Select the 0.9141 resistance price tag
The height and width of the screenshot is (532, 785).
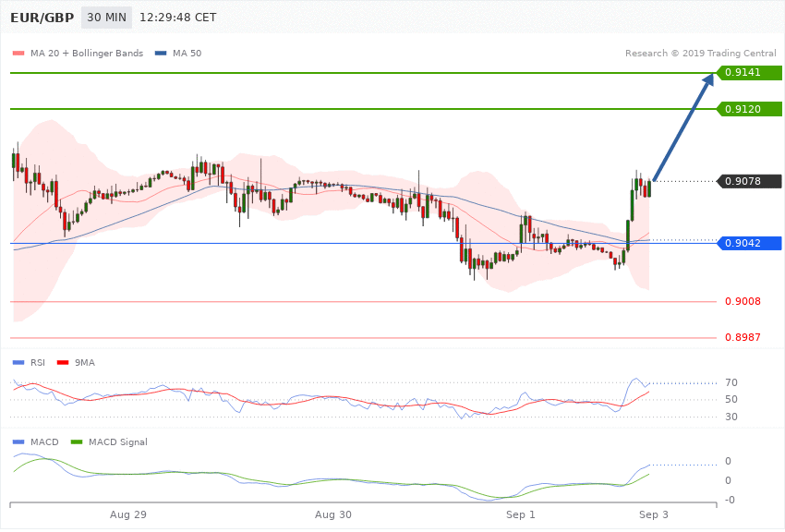pyautogui.click(x=749, y=73)
